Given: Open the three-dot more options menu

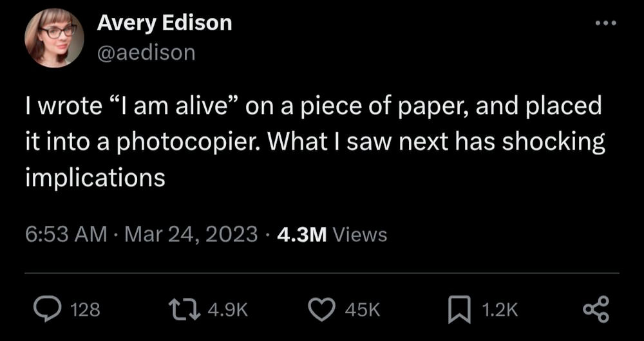Looking at the screenshot, I should (x=606, y=24).
